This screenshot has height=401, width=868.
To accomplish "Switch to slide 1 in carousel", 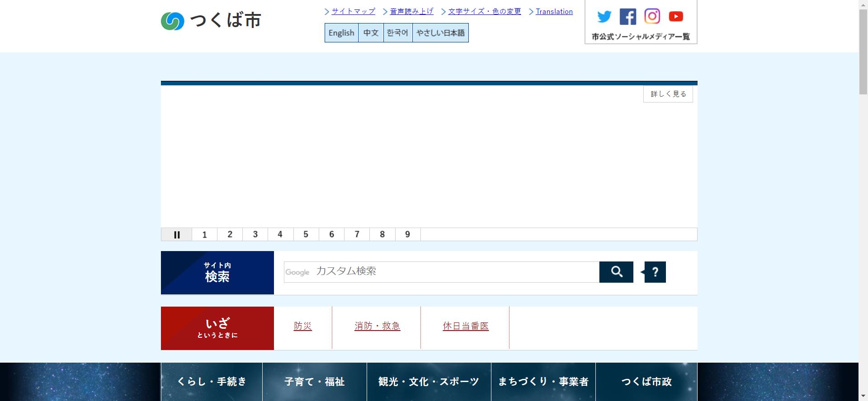I will (x=204, y=234).
